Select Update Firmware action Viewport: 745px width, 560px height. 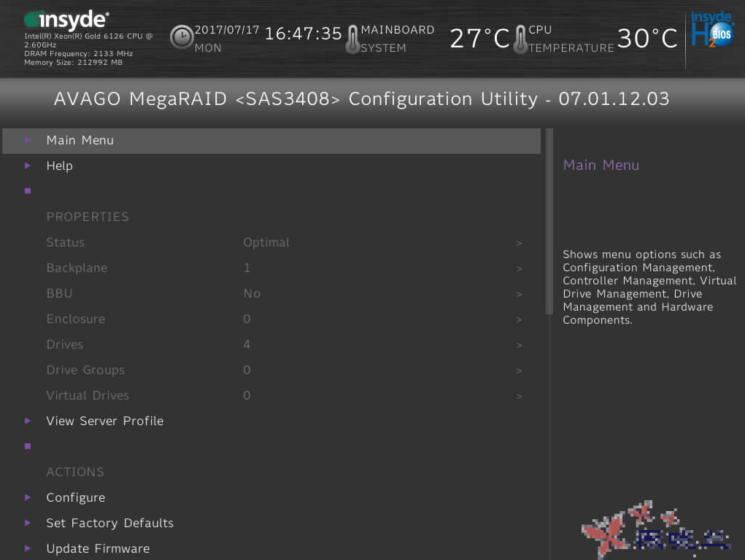(98, 548)
